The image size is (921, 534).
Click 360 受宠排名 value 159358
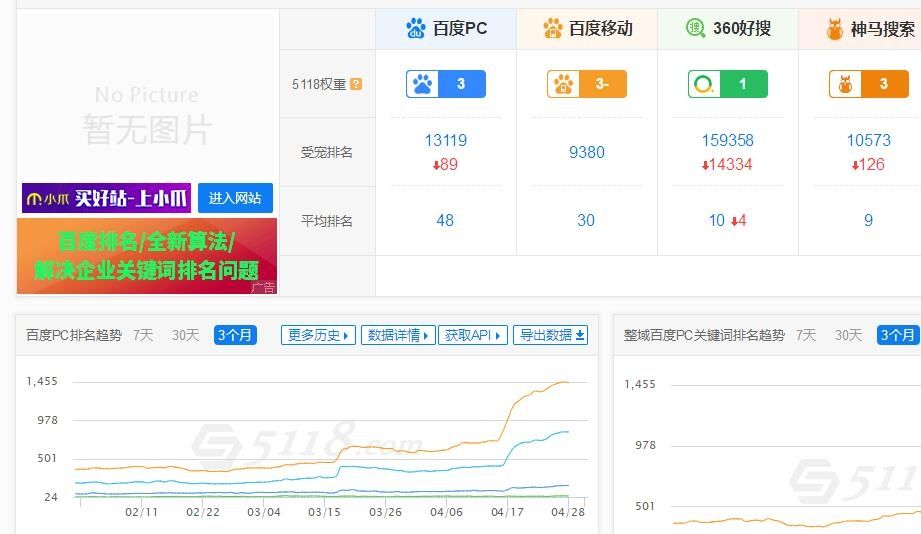[728, 140]
